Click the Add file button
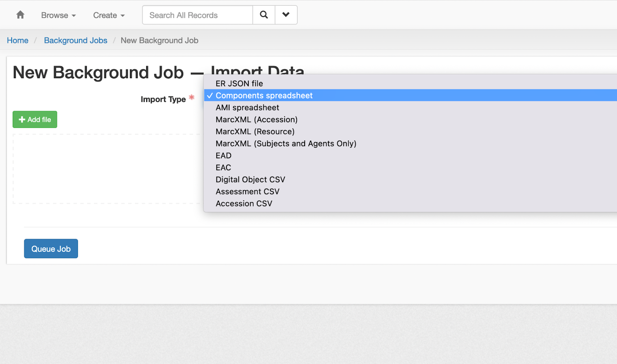This screenshot has width=617, height=364. [x=35, y=119]
